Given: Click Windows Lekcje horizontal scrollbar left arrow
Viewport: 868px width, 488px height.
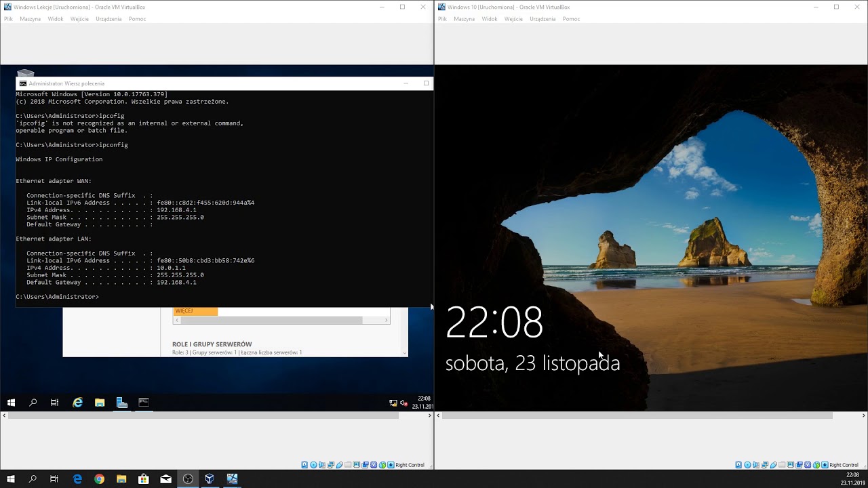Looking at the screenshot, I should click(3, 415).
